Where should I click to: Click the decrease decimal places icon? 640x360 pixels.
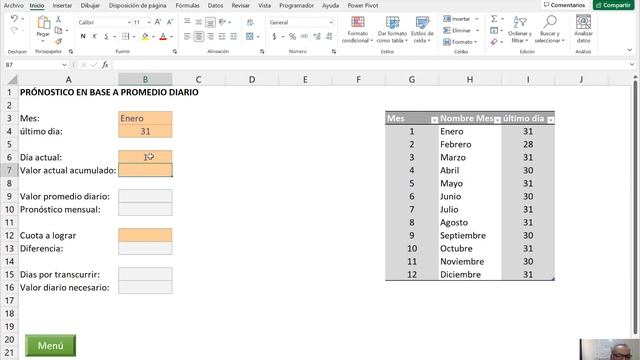(329, 37)
